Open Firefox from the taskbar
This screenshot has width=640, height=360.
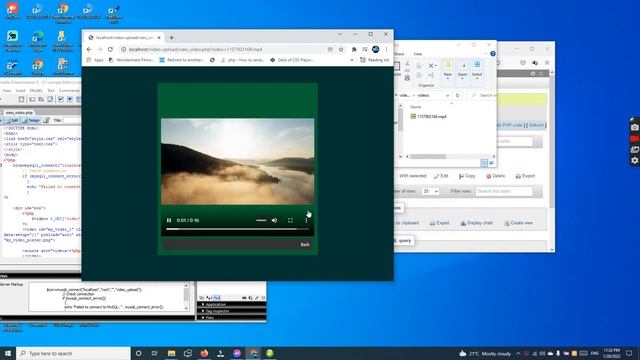point(204,353)
